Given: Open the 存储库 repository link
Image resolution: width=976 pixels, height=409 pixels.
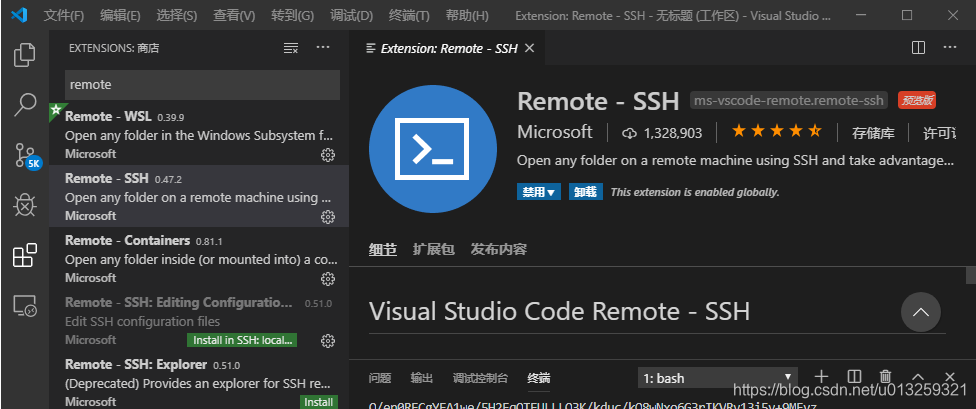Looking at the screenshot, I should (873, 133).
